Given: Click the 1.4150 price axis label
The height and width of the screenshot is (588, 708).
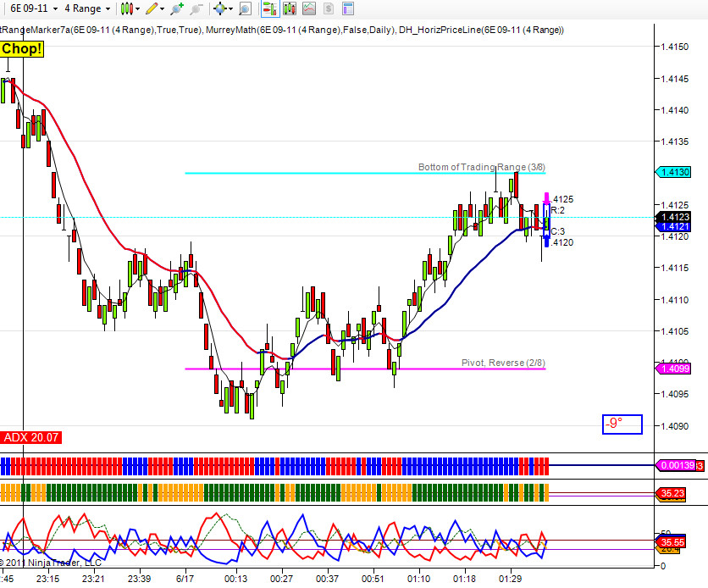Looking at the screenshot, I should 675,47.
